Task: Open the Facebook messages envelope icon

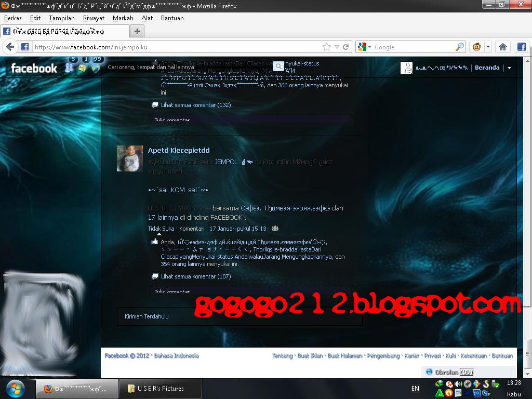Action: [82, 68]
